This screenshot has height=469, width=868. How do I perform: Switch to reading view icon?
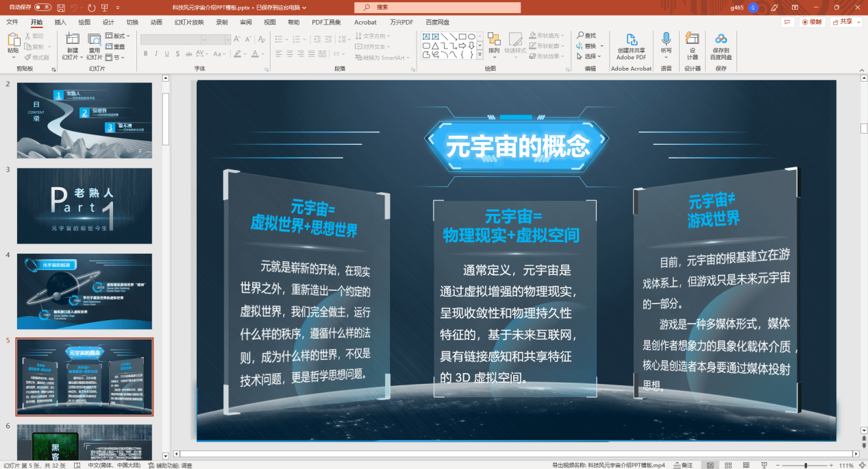coord(746,465)
